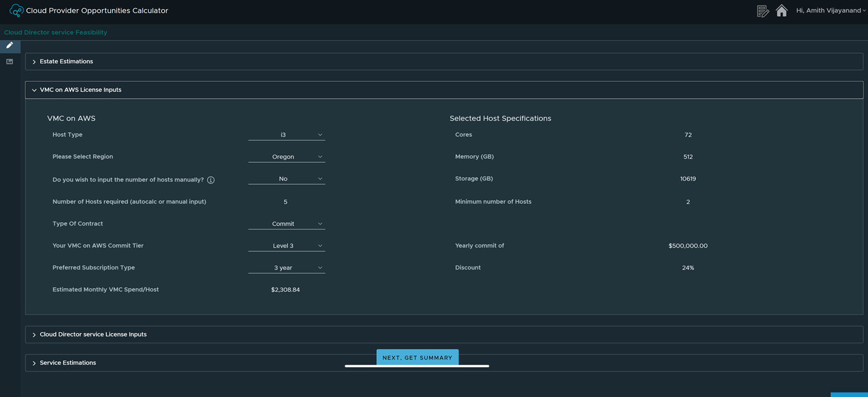Click the cloud logo icon in header
Image resolution: width=868 pixels, height=397 pixels.
(x=16, y=10)
